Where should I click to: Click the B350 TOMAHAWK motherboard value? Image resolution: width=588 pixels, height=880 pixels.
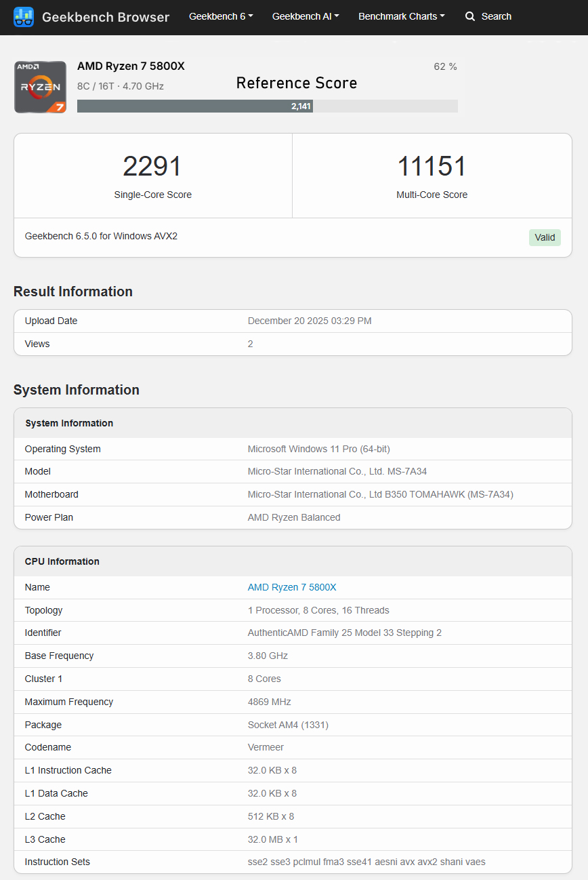381,494
